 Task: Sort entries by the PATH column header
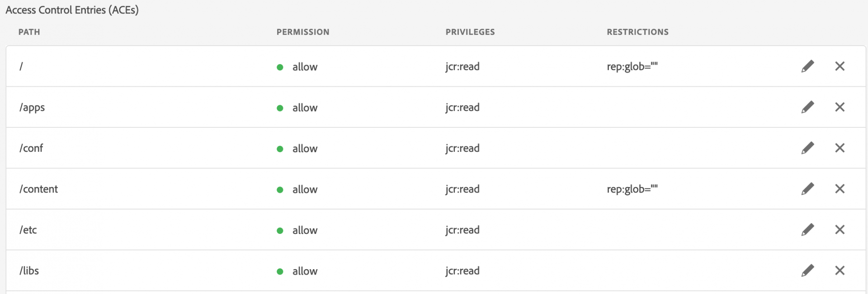pos(29,32)
